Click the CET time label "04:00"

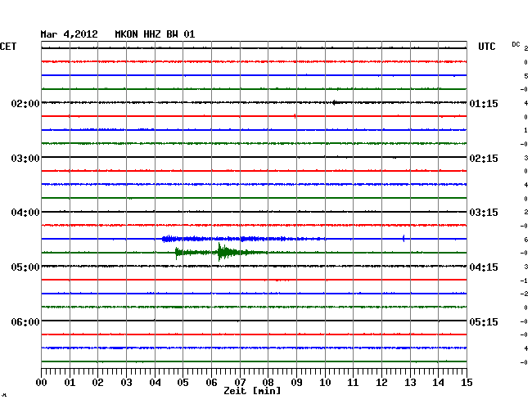click(25, 213)
